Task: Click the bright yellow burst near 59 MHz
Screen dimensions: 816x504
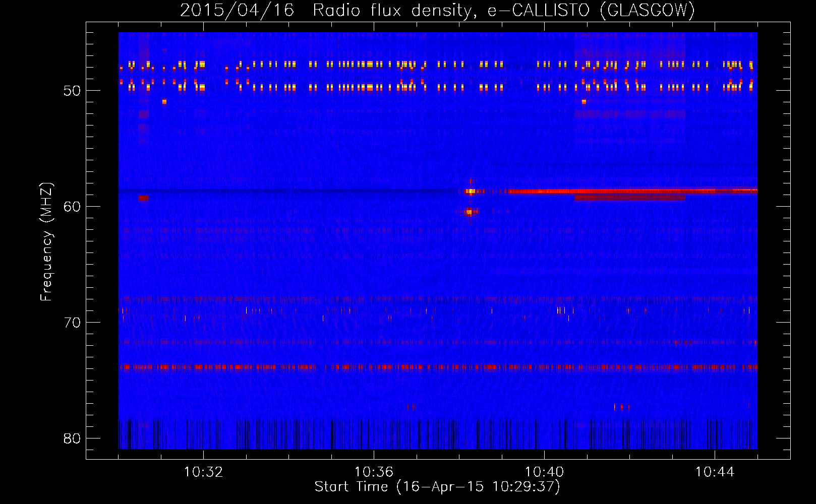Action: [471, 192]
